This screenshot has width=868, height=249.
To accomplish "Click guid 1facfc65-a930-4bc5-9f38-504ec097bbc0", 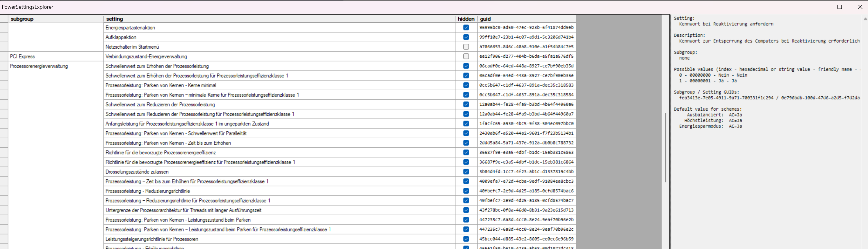I will point(527,123).
